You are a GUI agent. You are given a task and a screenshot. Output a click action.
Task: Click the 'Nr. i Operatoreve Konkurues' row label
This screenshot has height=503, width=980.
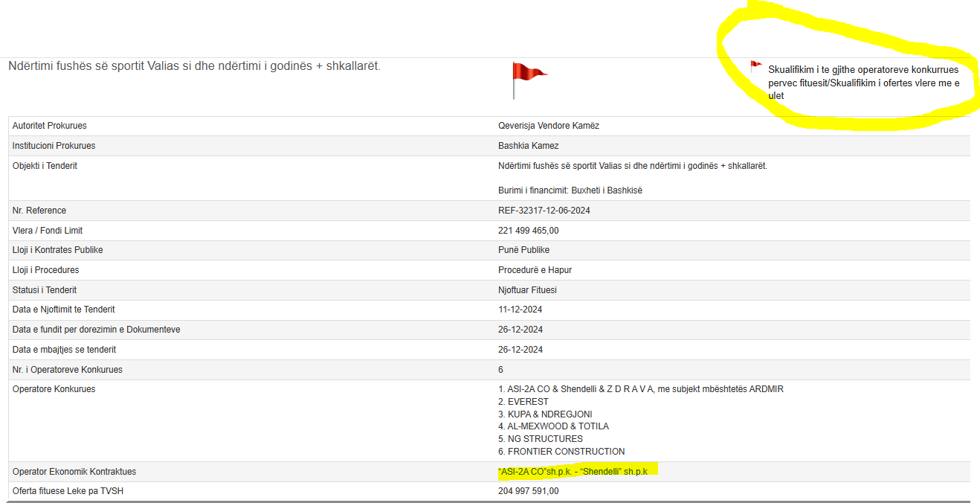click(68, 370)
